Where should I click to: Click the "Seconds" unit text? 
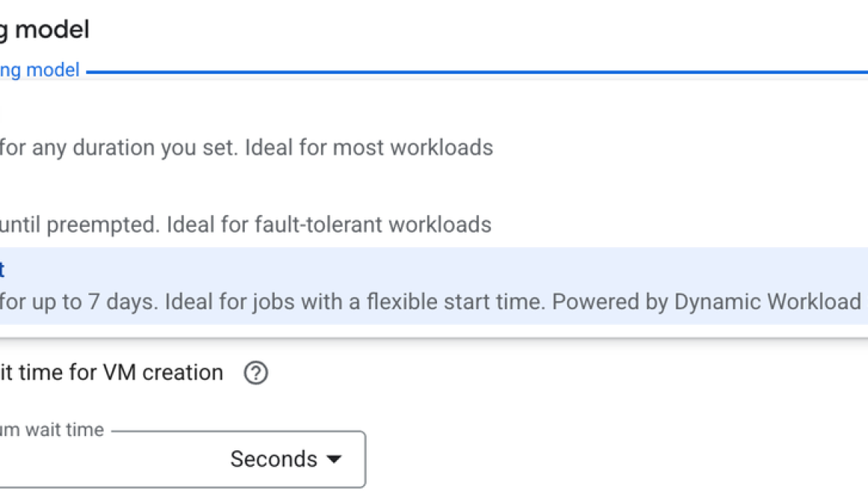pos(273,459)
